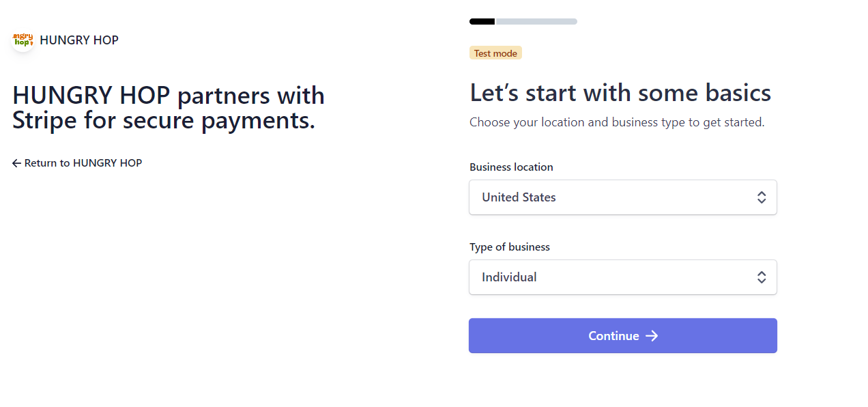Follow the Return to HUNGRY HOP link

[83, 163]
